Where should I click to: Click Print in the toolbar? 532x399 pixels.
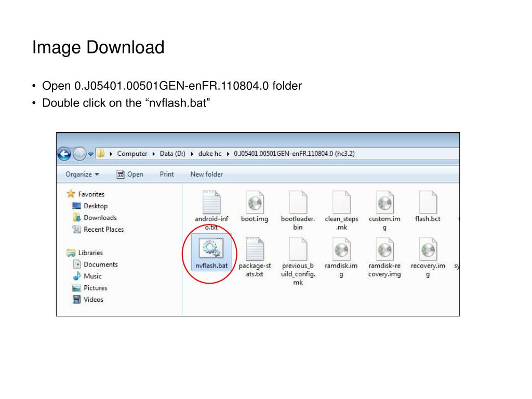click(x=167, y=174)
